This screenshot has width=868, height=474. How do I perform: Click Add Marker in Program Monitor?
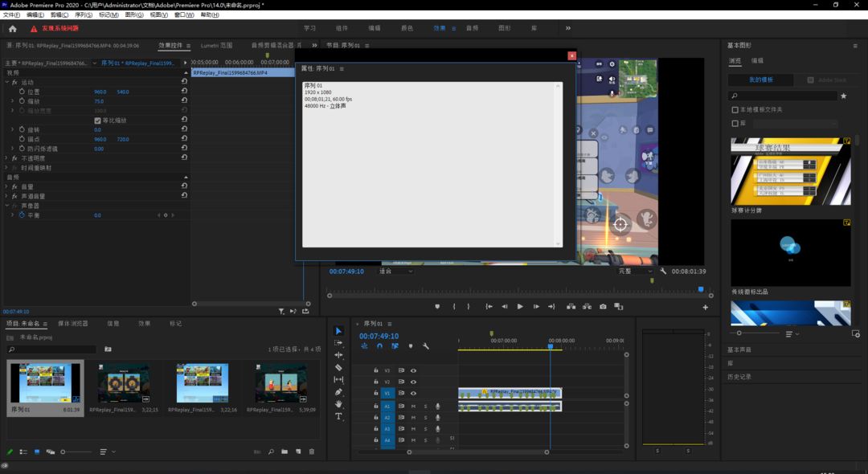[437, 306]
